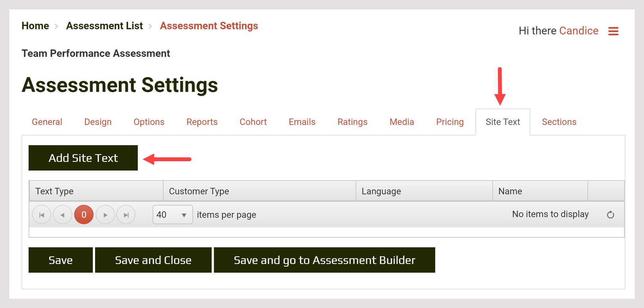Go to the previous page of results
The height and width of the screenshot is (308, 644).
click(63, 215)
